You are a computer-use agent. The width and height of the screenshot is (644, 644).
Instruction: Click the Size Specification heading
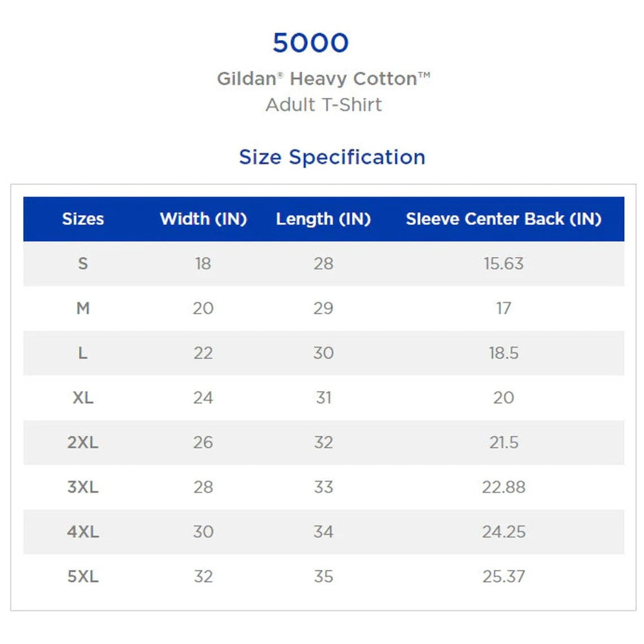click(332, 157)
